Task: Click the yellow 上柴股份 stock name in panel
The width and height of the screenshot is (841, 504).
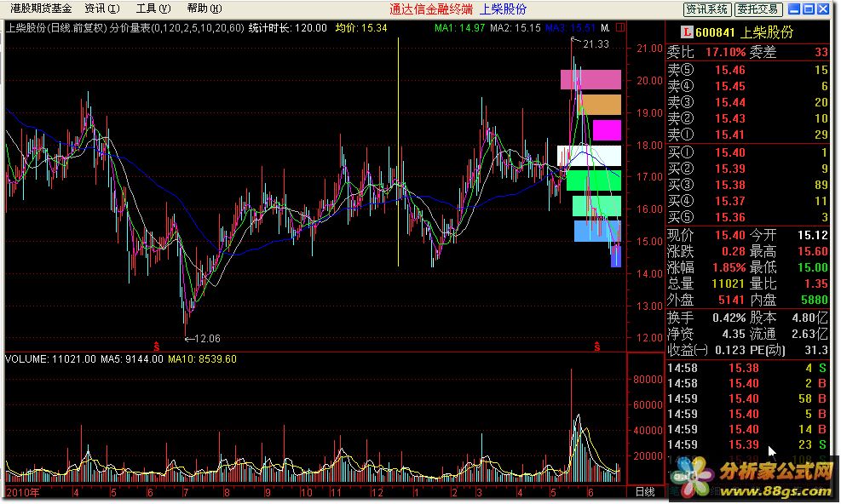Action: tap(767, 32)
